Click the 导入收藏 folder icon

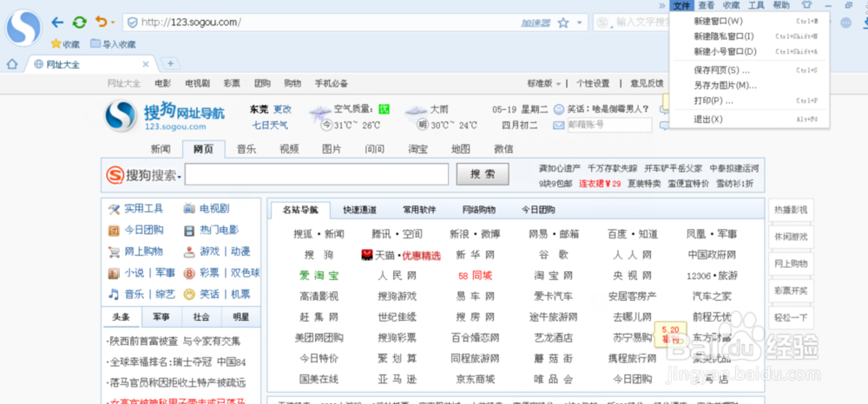coord(95,43)
